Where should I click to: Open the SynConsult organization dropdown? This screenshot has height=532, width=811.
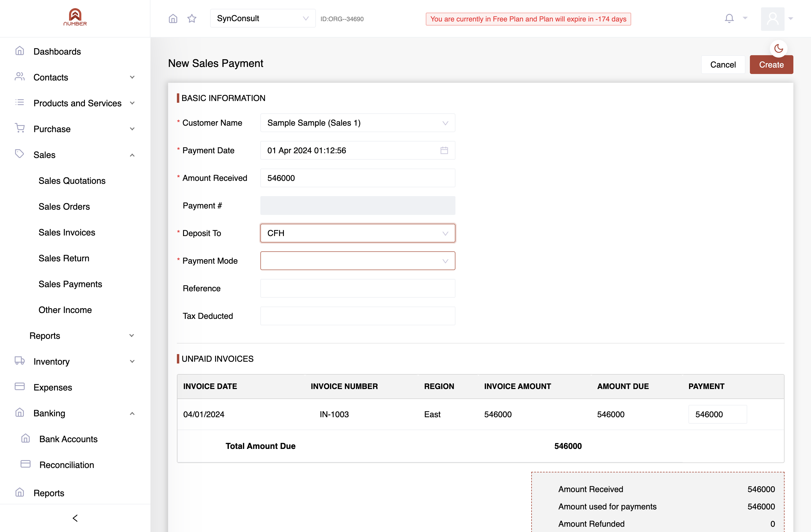click(263, 18)
